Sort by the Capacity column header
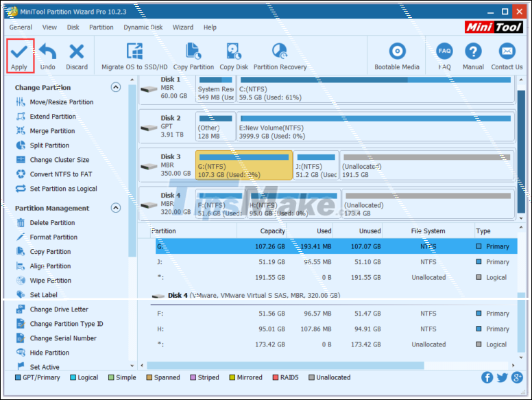The image size is (532, 400). tap(262, 231)
